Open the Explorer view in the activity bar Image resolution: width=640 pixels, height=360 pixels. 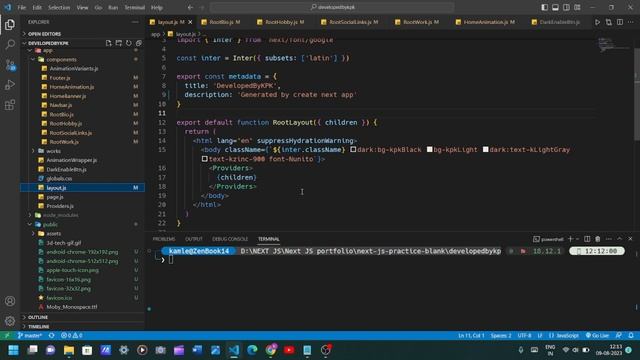click(x=10, y=24)
